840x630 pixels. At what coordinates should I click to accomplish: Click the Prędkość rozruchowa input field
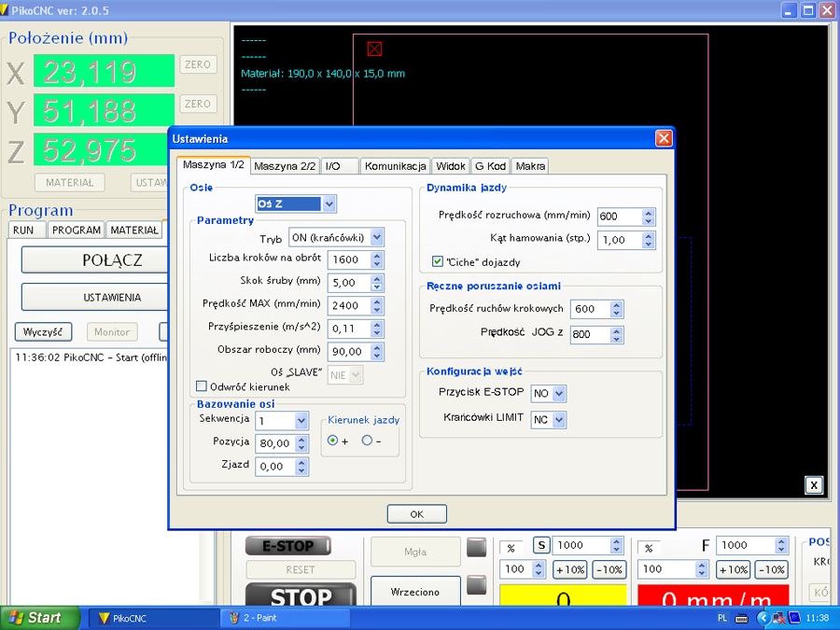point(621,217)
